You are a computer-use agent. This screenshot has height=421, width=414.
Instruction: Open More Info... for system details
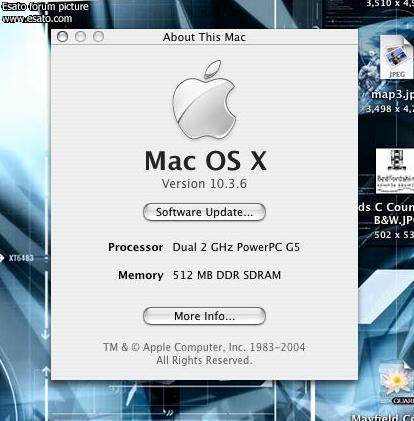tap(204, 316)
